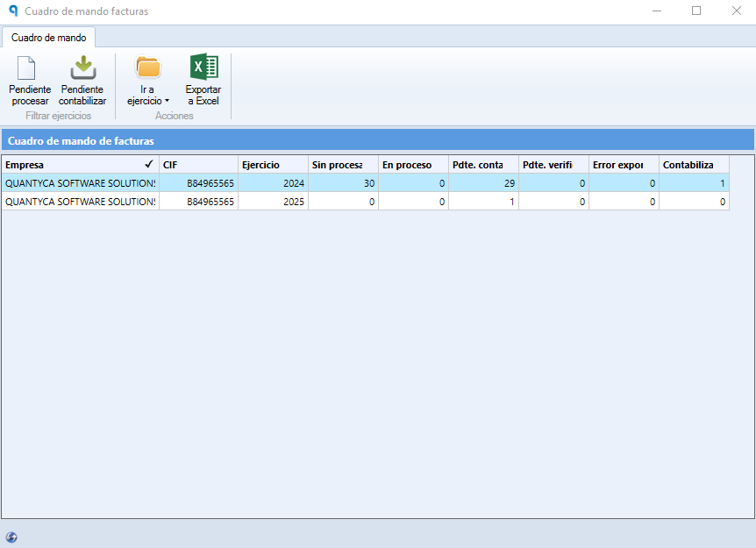This screenshot has height=548, width=756.
Task: Filter by Pendiente contabilizar icon
Action: [83, 68]
